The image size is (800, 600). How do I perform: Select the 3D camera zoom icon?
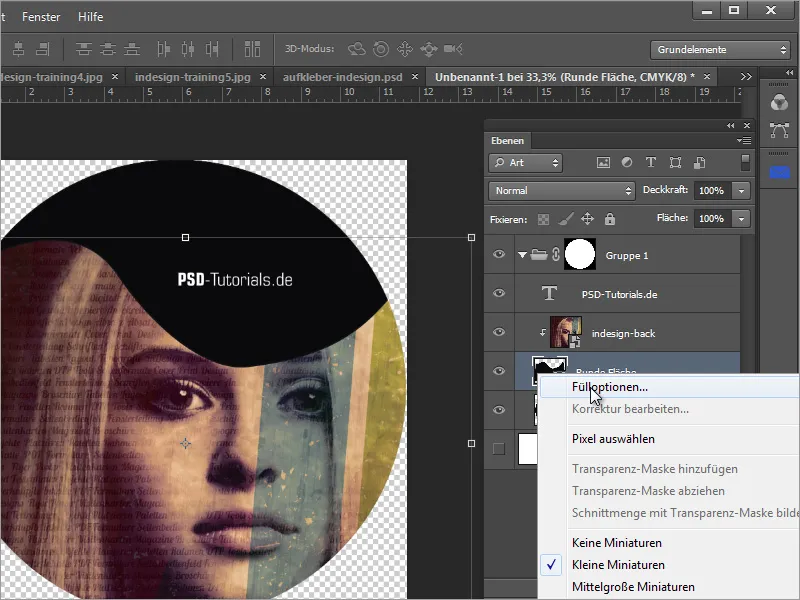453,49
